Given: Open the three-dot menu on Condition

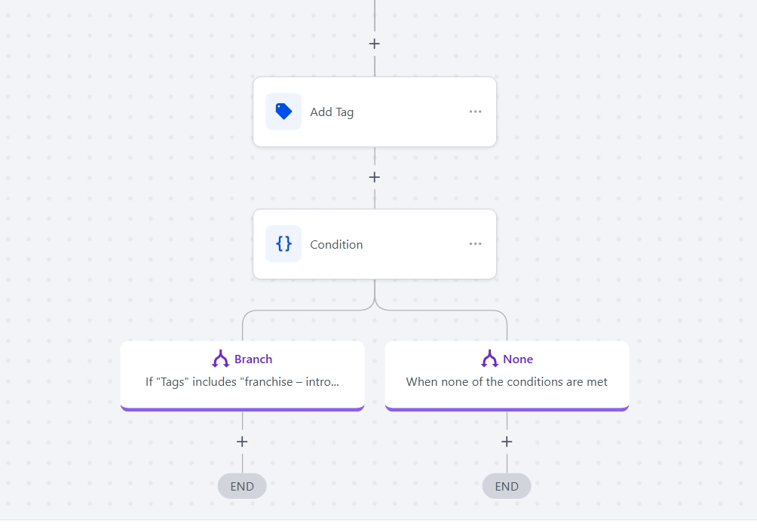Looking at the screenshot, I should pos(475,243).
